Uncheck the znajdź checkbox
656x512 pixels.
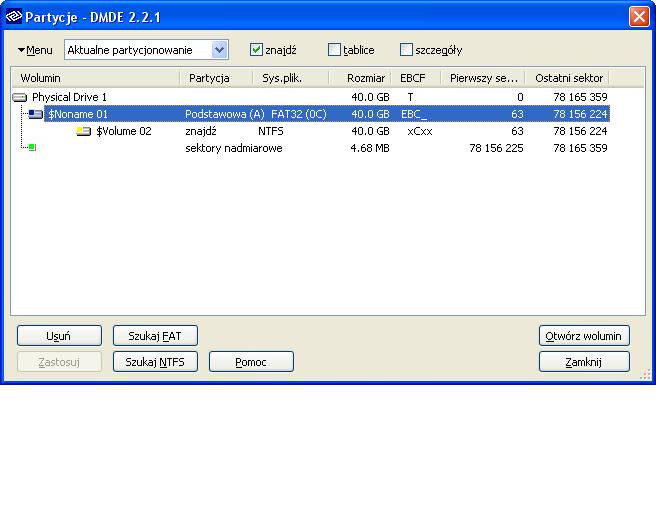(x=256, y=50)
